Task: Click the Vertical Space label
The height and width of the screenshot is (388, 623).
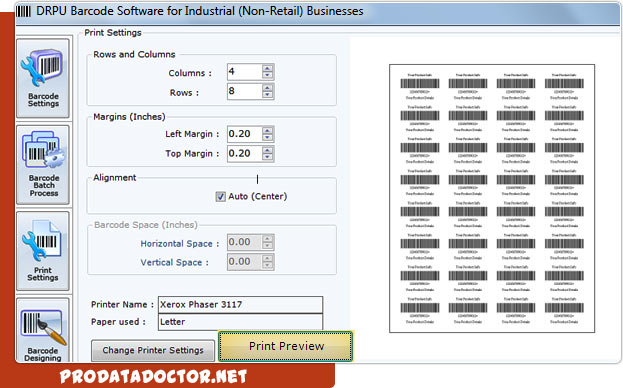Action: [x=174, y=263]
